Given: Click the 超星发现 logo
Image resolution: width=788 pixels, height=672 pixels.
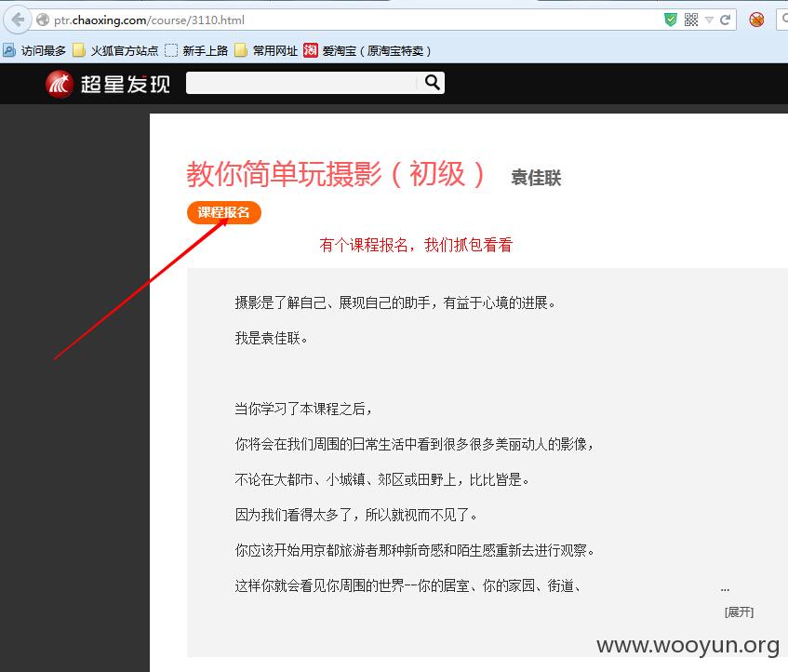Looking at the screenshot, I should tap(108, 84).
